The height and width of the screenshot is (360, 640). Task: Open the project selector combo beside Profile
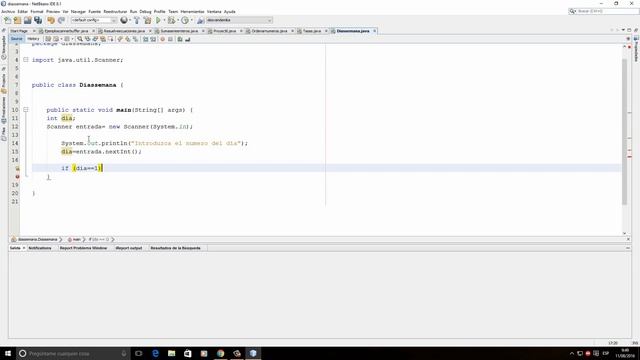pyautogui.click(x=239, y=20)
